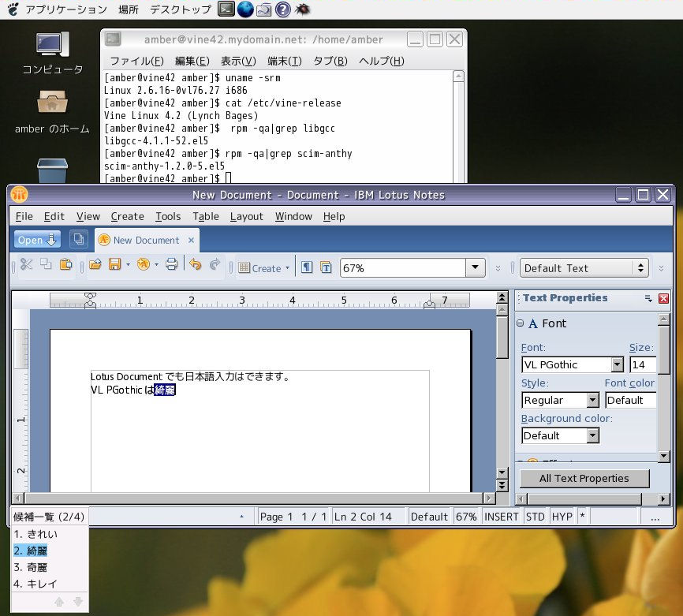Image resolution: width=683 pixels, height=616 pixels.
Task: Select candidate 4. キレイ
Action: pyautogui.click(x=35, y=584)
